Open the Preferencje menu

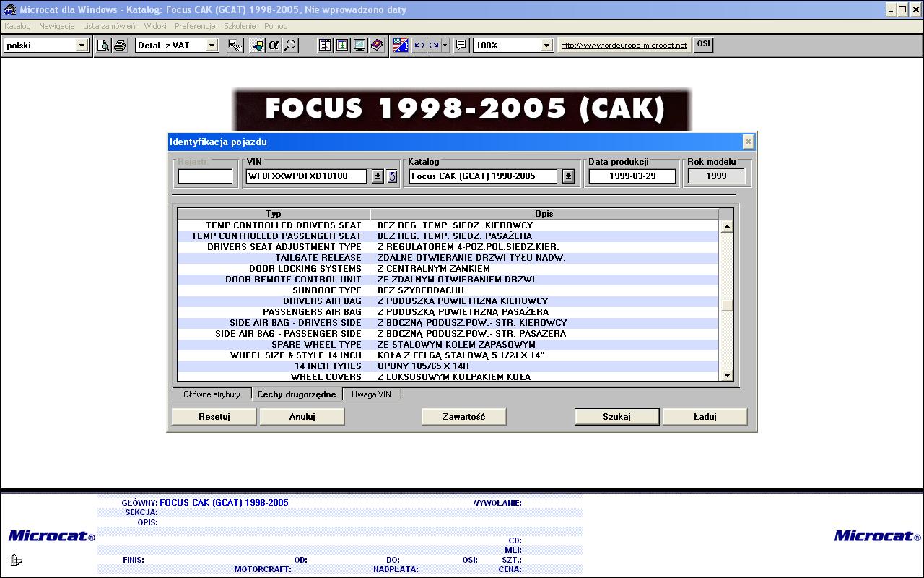(195, 26)
